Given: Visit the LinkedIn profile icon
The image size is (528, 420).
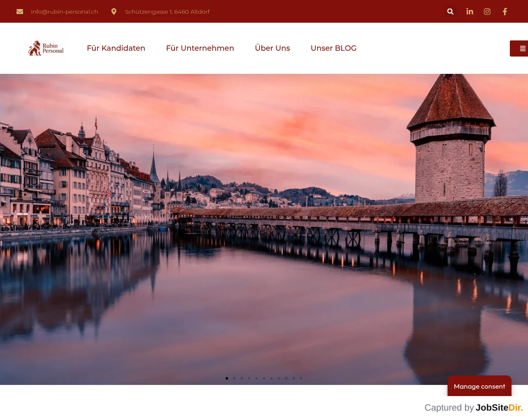Looking at the screenshot, I should [x=470, y=12].
